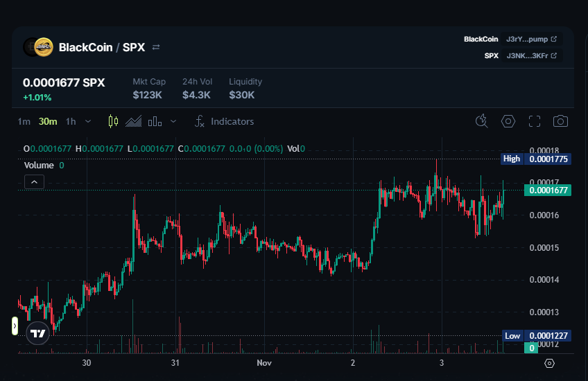Switch to bar chart style
Screen dimensions: 588x381
click(155, 121)
